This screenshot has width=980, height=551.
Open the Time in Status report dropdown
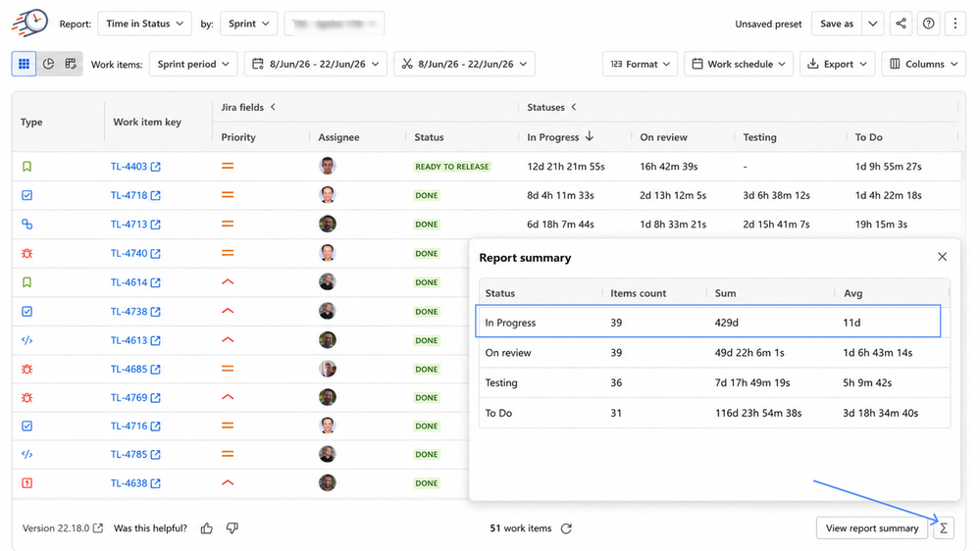(144, 24)
